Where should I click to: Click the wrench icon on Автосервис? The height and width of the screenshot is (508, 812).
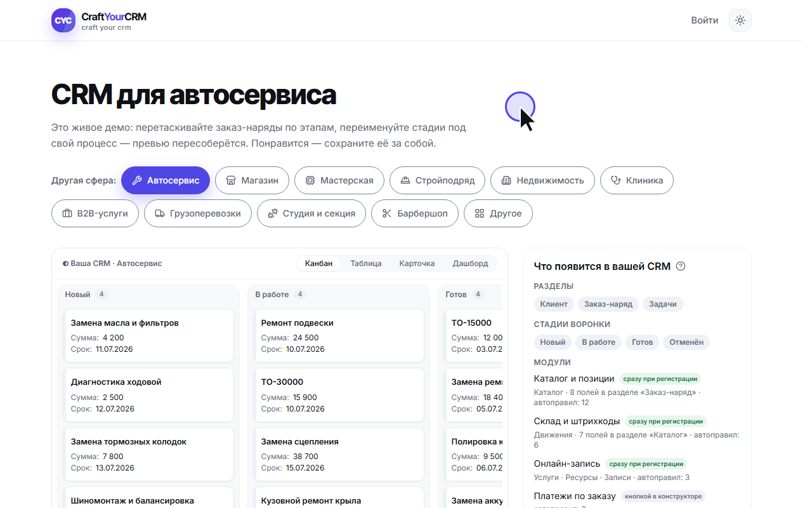pos(136,180)
